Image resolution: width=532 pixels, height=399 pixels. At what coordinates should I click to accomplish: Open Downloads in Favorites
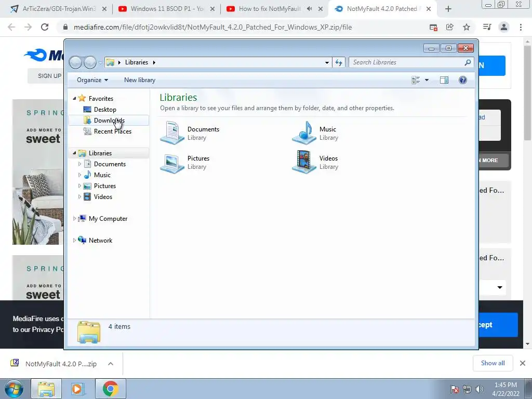coord(109,121)
